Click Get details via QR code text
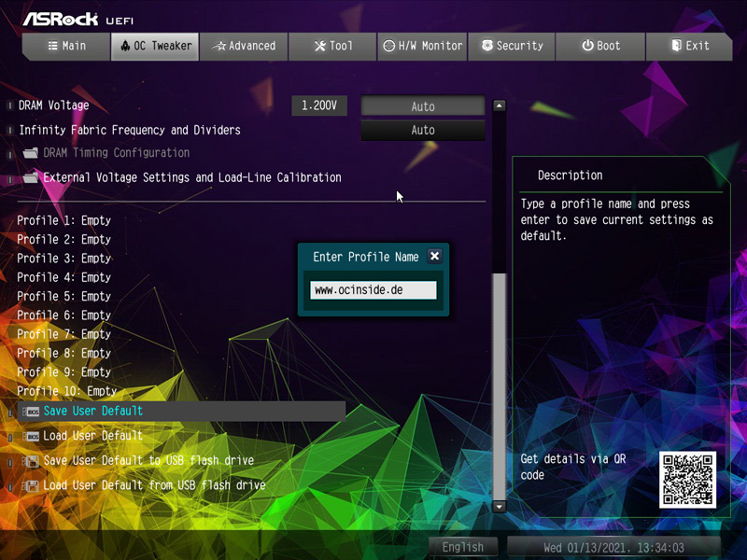The image size is (747, 560). click(x=572, y=467)
